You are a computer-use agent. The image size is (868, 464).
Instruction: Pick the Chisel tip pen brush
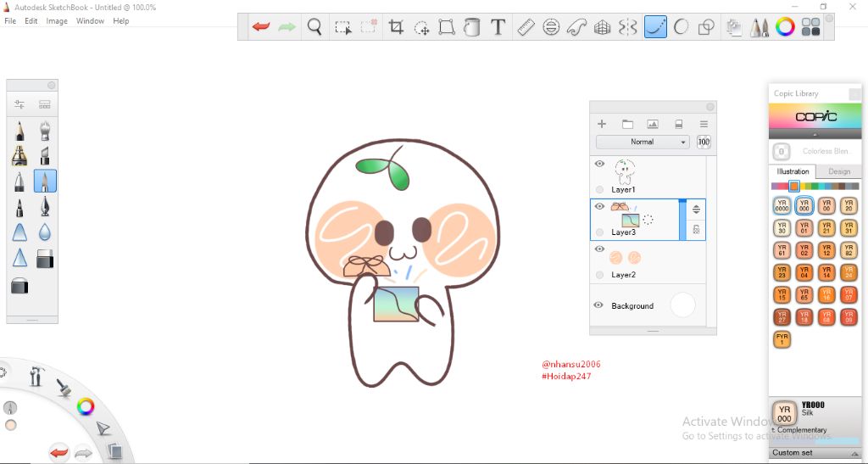click(x=45, y=156)
